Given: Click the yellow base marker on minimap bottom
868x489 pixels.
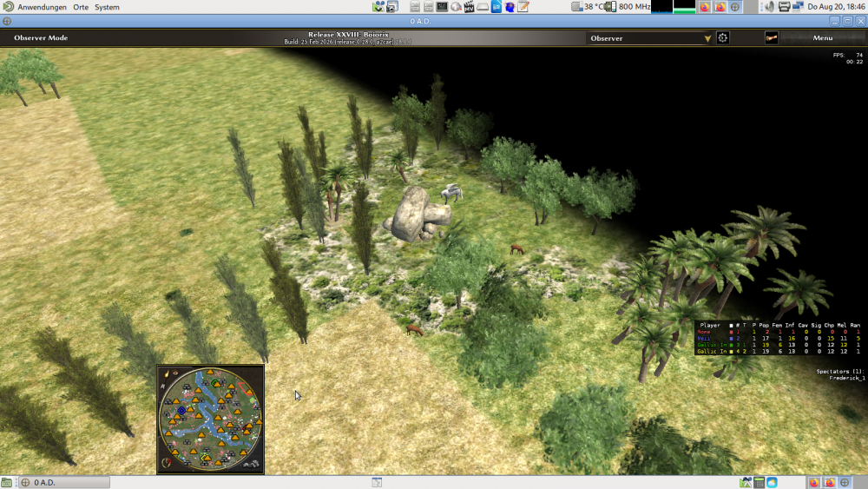Looking at the screenshot, I should [x=206, y=457].
